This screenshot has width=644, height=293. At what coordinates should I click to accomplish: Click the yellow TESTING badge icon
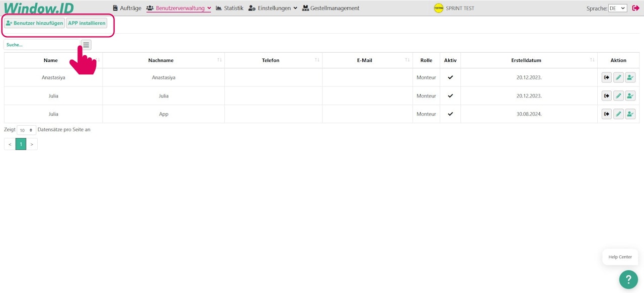439,8
